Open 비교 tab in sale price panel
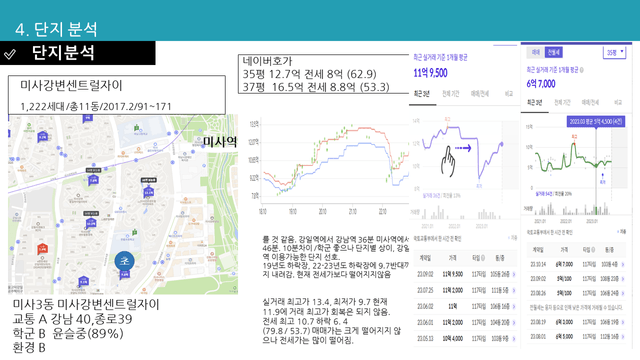This screenshot has width=640, height=360. [x=509, y=94]
